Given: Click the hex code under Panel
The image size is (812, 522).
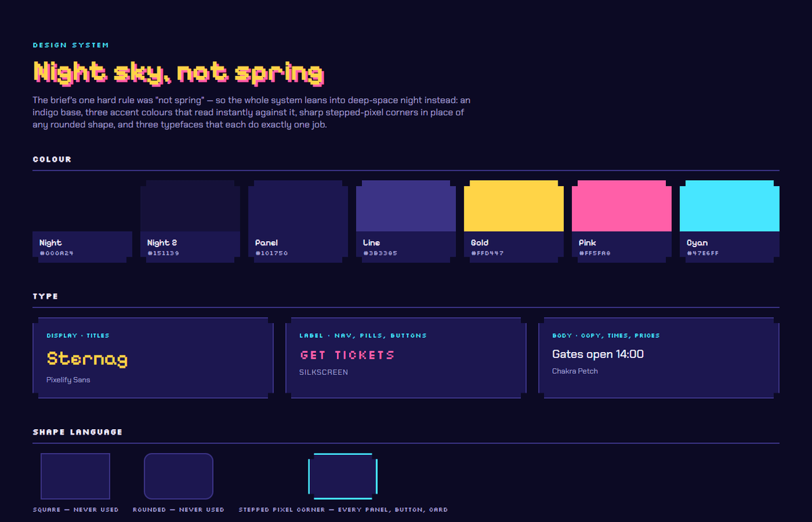Looking at the screenshot, I should tap(271, 253).
